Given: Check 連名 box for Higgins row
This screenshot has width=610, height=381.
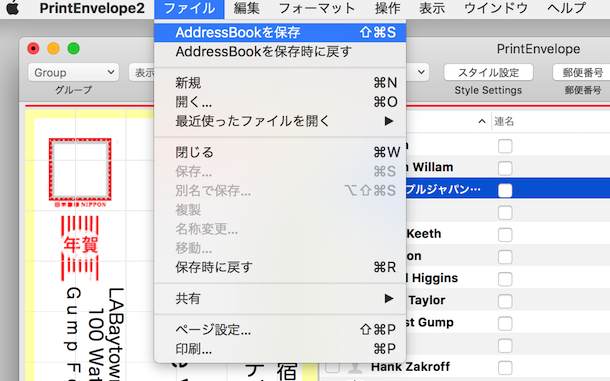Looking at the screenshot, I should [505, 279].
